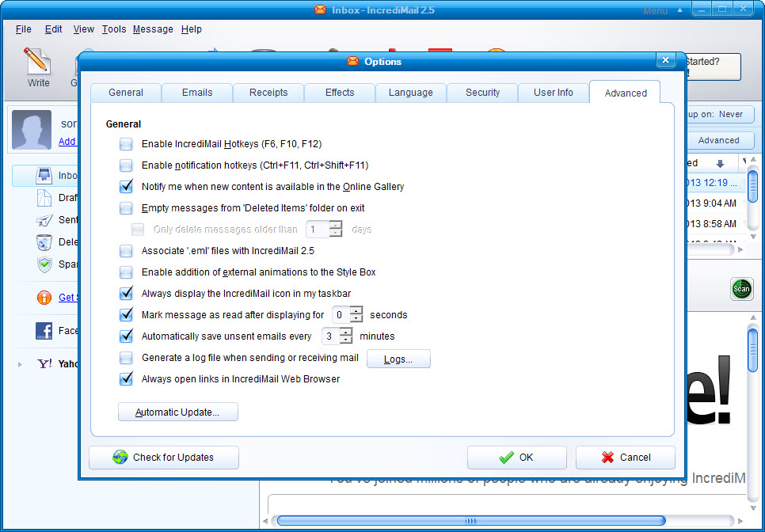Select the Yahoo account icon
The height and width of the screenshot is (532, 765).
(x=45, y=363)
